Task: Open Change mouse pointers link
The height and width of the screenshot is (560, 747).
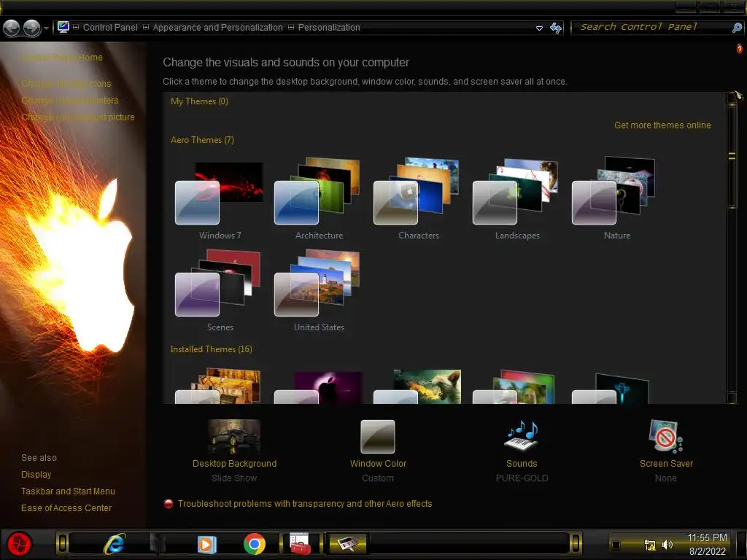Action: coord(69,101)
